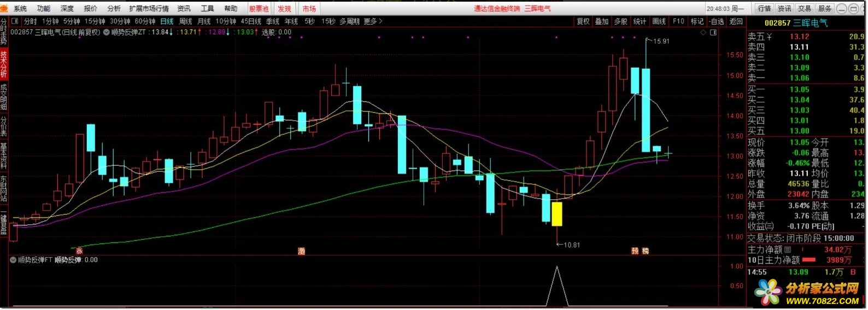The width and height of the screenshot is (868, 310).
Task: Open the indicator dropdown icon before 顺势反弹ZT
Action: 107,32
